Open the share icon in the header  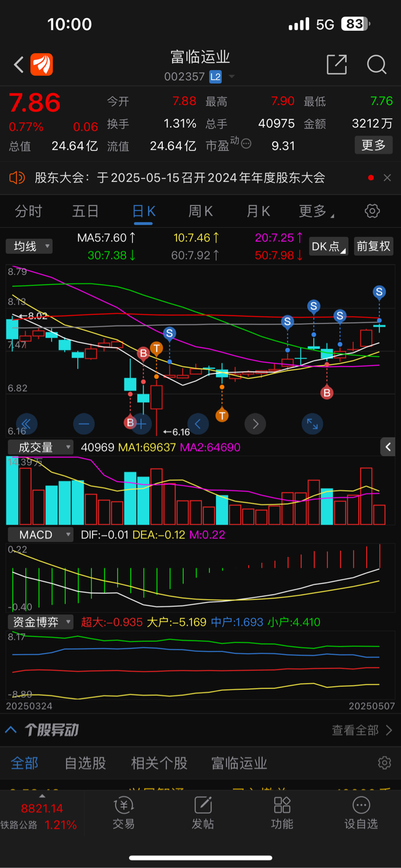pyautogui.click(x=336, y=65)
